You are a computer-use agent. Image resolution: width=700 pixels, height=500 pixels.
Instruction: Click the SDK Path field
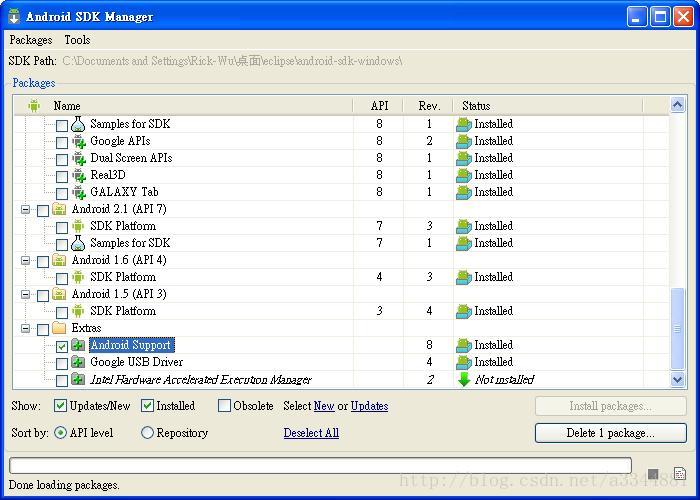click(232, 61)
